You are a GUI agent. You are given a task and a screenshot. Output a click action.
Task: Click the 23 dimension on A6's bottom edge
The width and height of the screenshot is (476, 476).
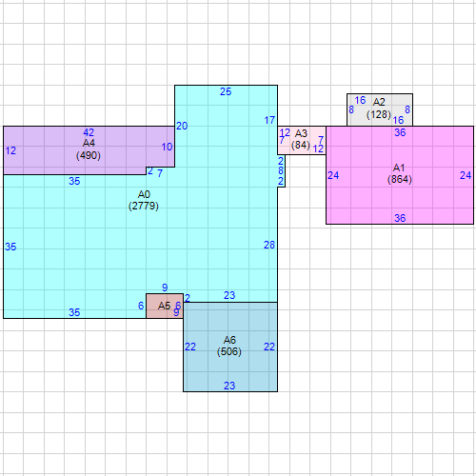click(229, 386)
